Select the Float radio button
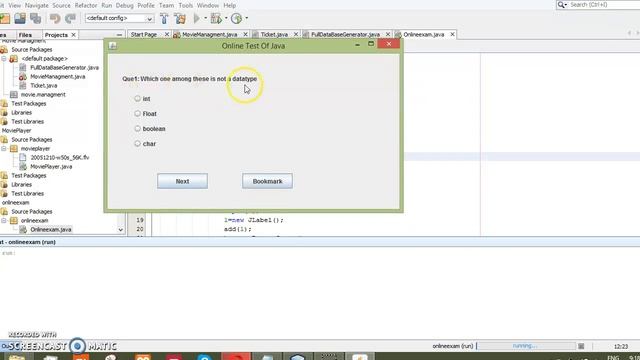The height and width of the screenshot is (360, 640). (x=138, y=113)
